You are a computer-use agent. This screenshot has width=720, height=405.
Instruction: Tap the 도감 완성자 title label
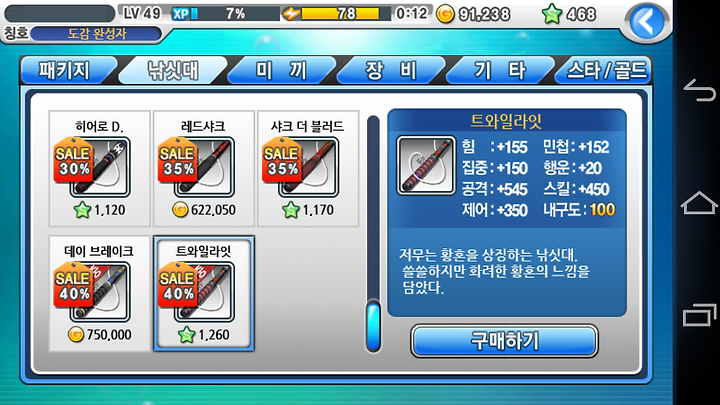[x=96, y=34]
